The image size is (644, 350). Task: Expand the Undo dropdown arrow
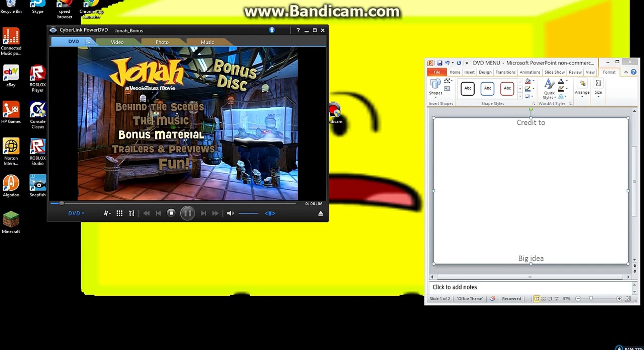point(452,63)
